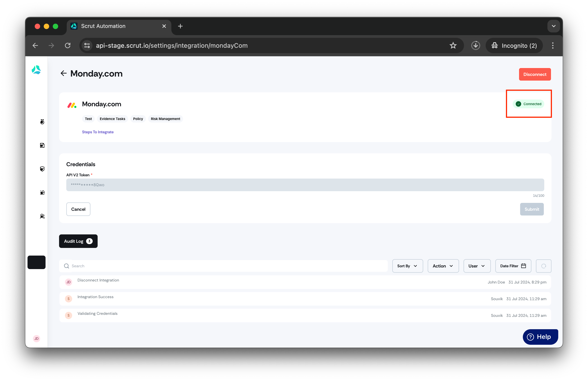Click the timestamp 31 Jul 2024, 8:29 pm
Image resolution: width=588 pixels, height=381 pixels.
(x=527, y=282)
